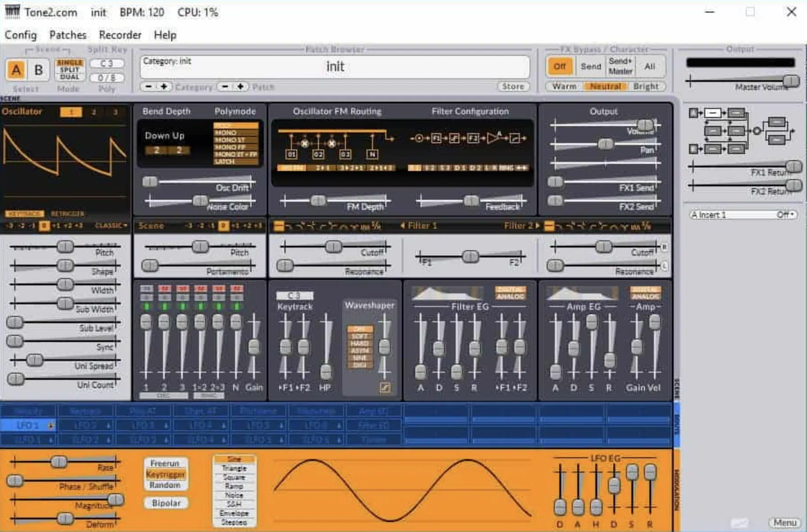Viewport: 807px width, 532px height.
Task: Open the LFO 2 modulation source dropdown
Action: click(x=85, y=425)
